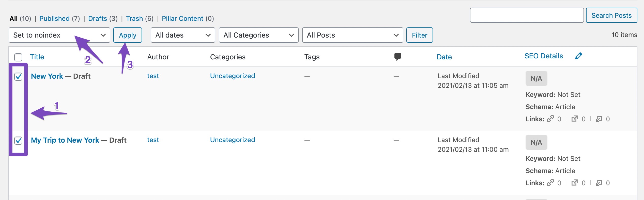Expand the All dates dropdown
Screen dimensions: 644x200
click(x=183, y=35)
